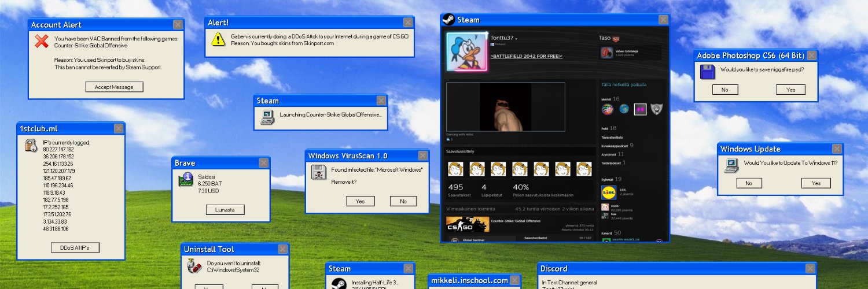The height and width of the screenshot is (289, 868).
Task: Click No in the Windows Update dialog
Action: click(x=749, y=183)
